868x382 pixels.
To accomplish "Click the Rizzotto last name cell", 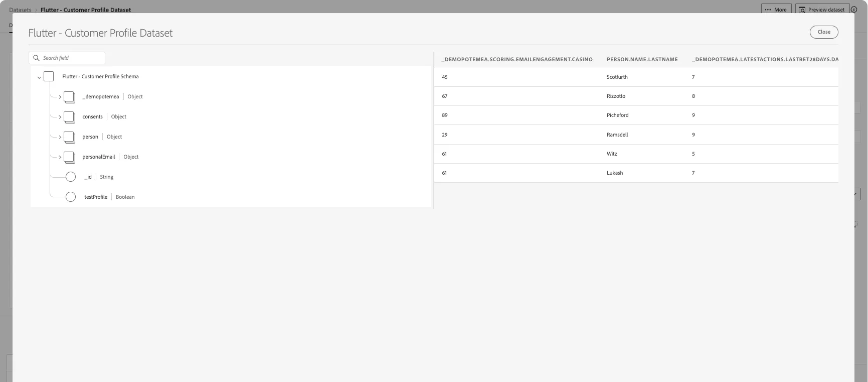I will coord(616,96).
